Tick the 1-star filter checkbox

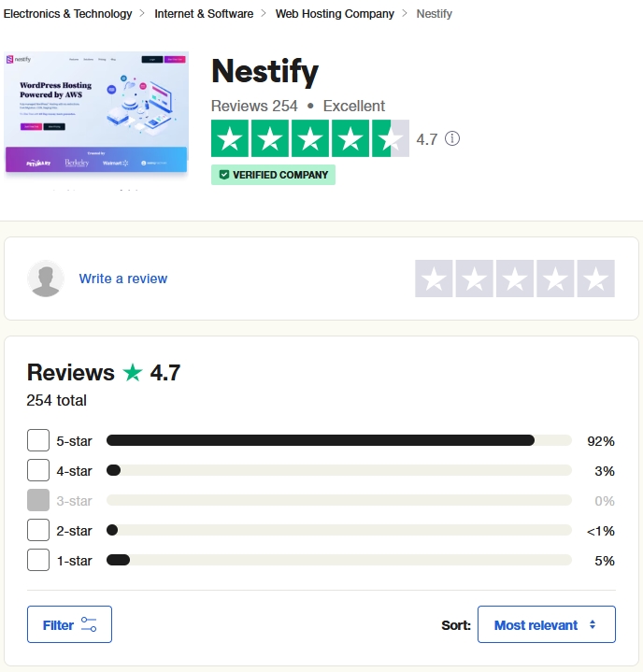tap(38, 560)
